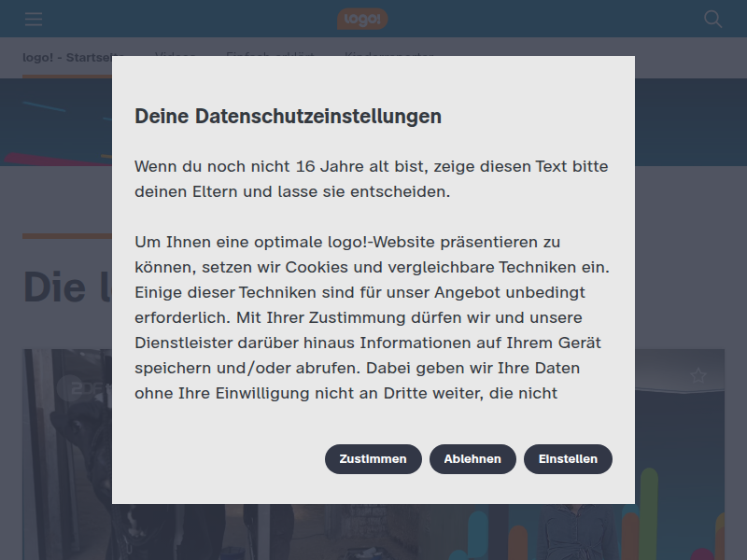Open the dog video thumbnail on the left
Viewport: 747px width, 560px height.
coord(67,455)
